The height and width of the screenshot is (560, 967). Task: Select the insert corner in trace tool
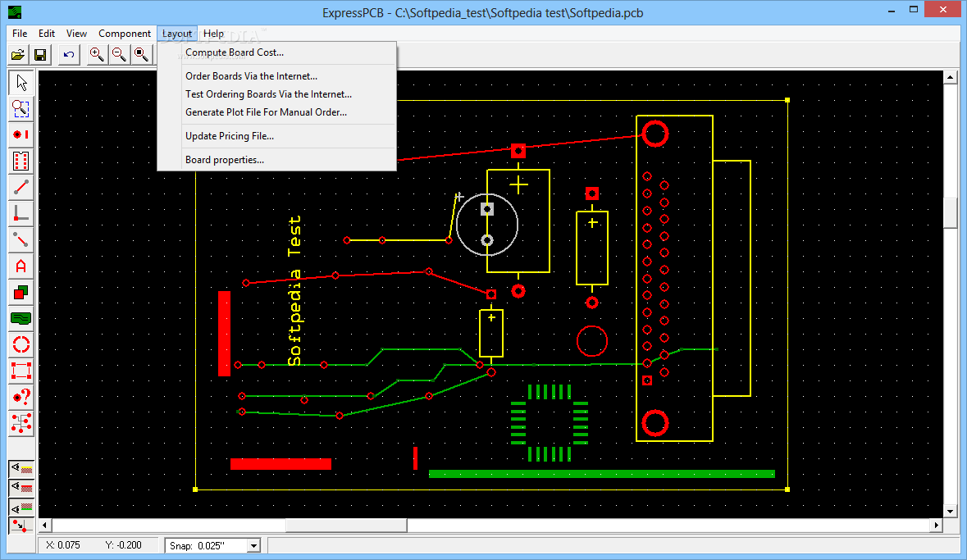point(21,213)
